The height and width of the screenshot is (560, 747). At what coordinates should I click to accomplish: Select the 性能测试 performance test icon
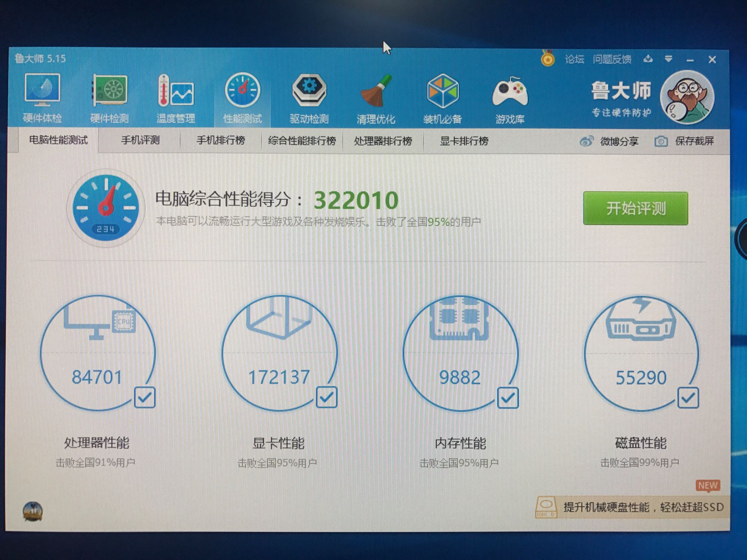point(243,90)
